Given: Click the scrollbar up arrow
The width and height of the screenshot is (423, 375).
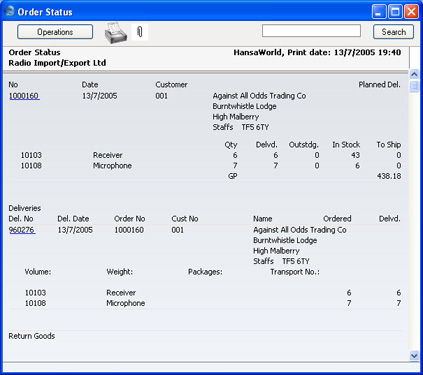Looking at the screenshot, I should tap(414, 74).
